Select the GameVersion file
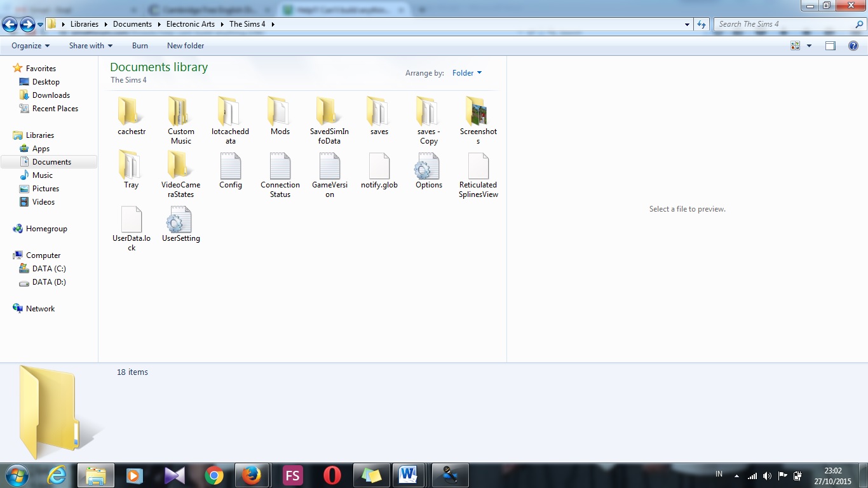Screen dimensions: 868x488 click(330, 174)
